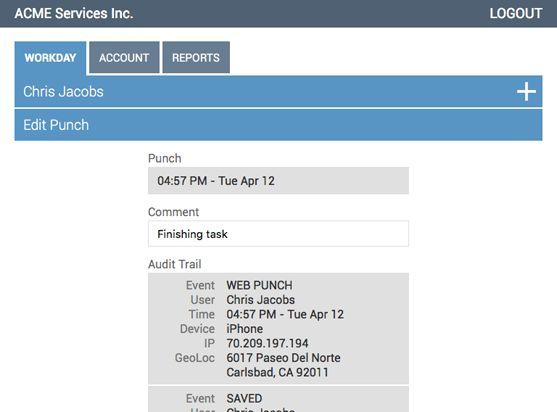Screen dimensions: 557x412
Task: Click the Punch time field 04:57 PM
Action: point(278,181)
